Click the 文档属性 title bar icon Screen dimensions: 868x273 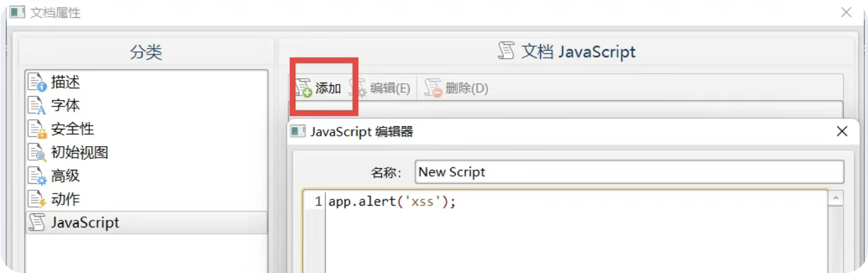pos(17,12)
